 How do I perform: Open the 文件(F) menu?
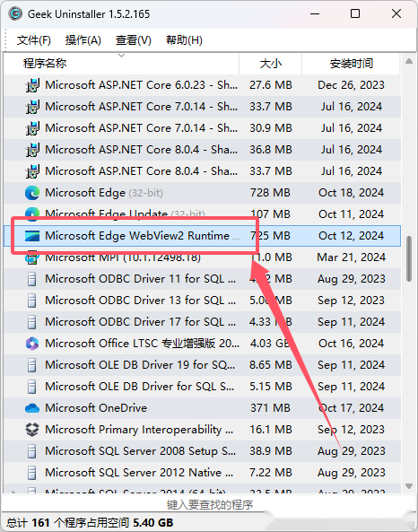pos(34,40)
